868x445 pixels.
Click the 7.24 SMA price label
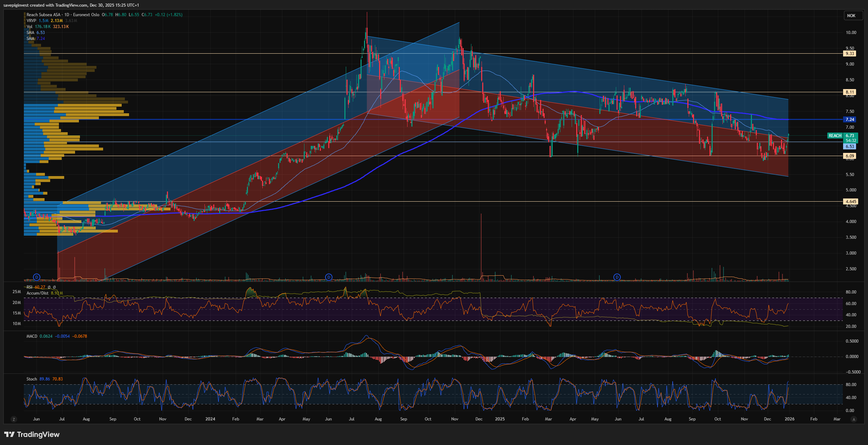[x=850, y=120]
